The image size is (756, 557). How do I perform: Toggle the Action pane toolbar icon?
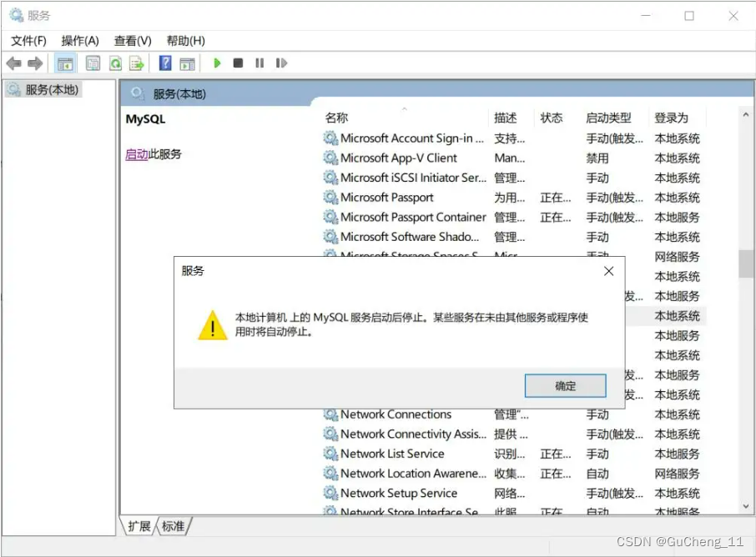coord(187,63)
